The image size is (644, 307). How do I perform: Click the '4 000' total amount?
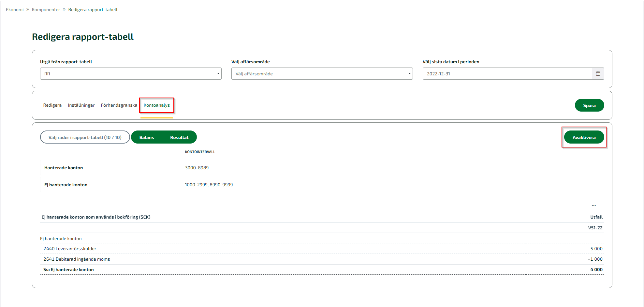click(596, 269)
